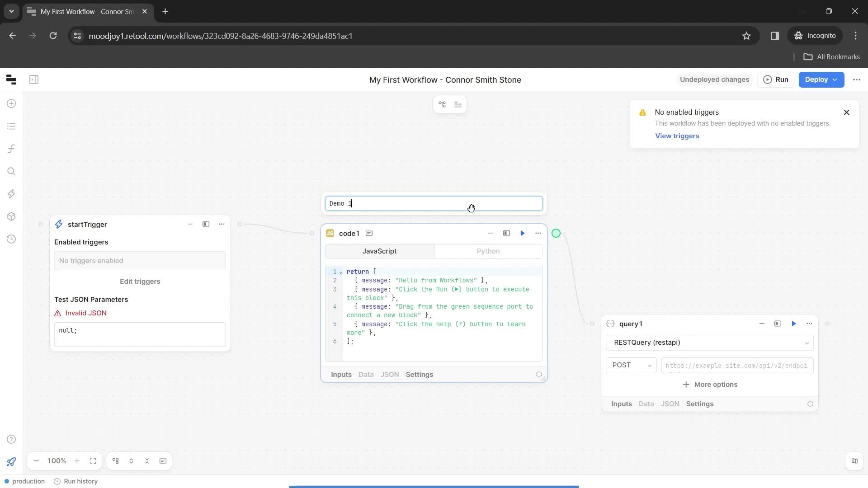Open the help question mark icon

[11, 439]
